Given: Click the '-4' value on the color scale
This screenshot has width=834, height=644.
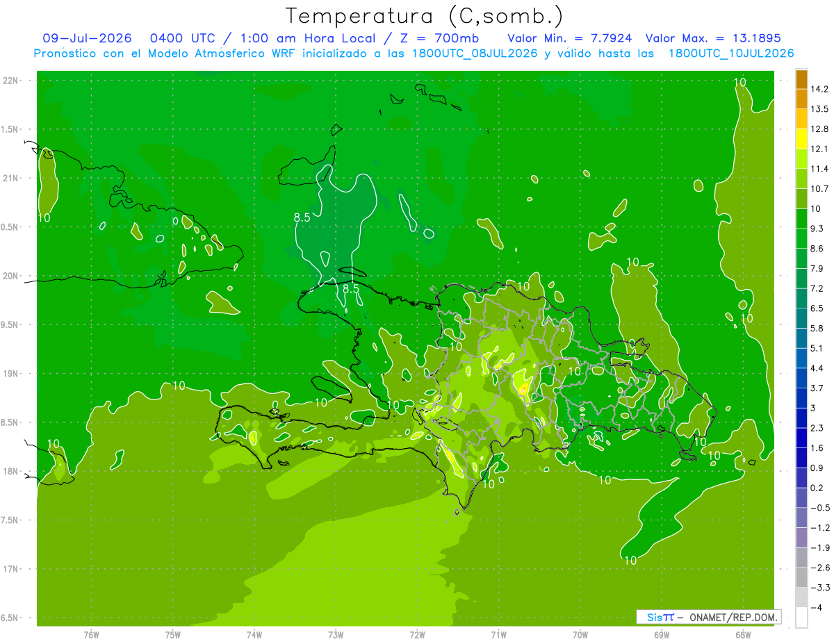Looking at the screenshot, I should point(817,607).
